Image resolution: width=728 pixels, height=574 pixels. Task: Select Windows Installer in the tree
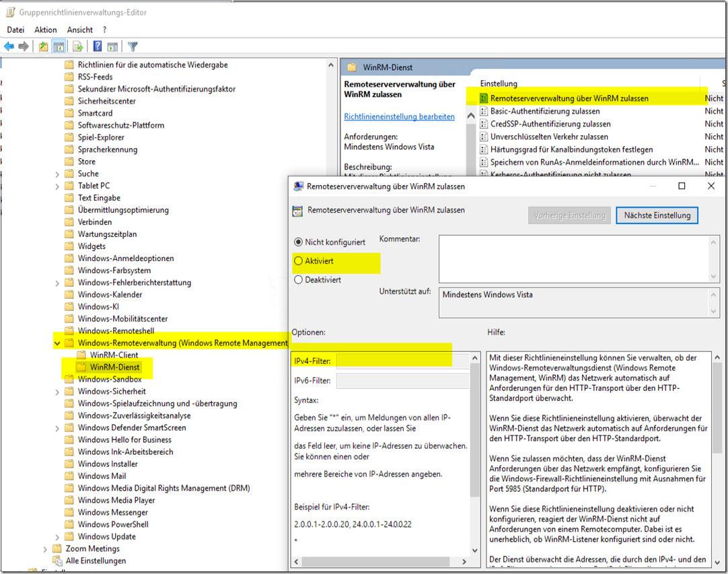click(108, 464)
